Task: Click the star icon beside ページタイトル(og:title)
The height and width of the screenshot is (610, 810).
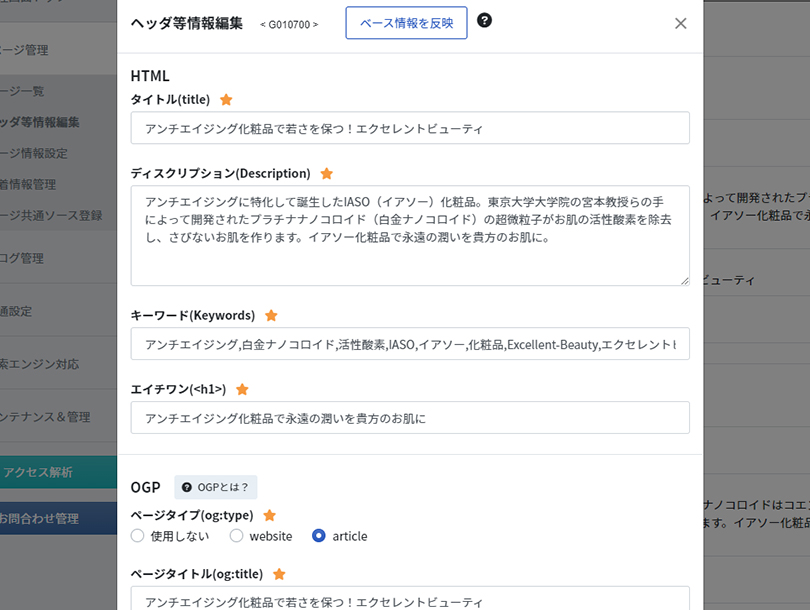Action: point(279,574)
